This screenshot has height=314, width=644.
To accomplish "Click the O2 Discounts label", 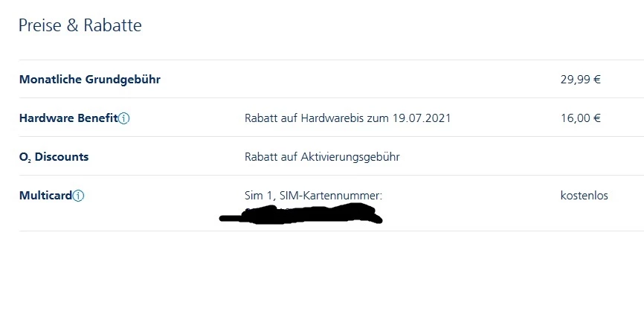I will point(54,157).
